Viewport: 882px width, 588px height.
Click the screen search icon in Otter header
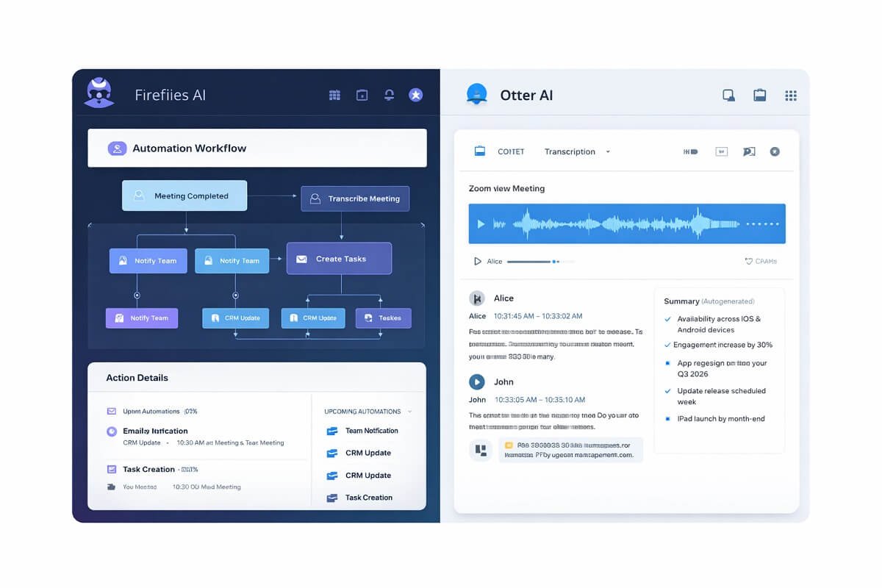pos(728,95)
